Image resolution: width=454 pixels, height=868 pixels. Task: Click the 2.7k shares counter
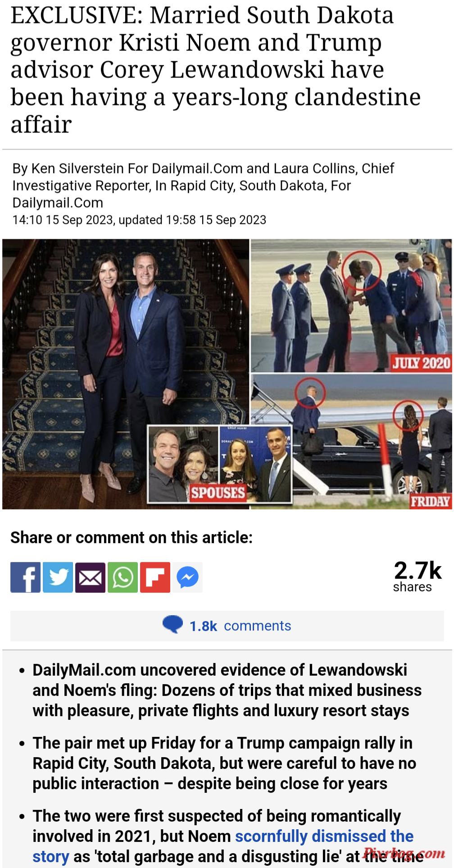tap(418, 577)
